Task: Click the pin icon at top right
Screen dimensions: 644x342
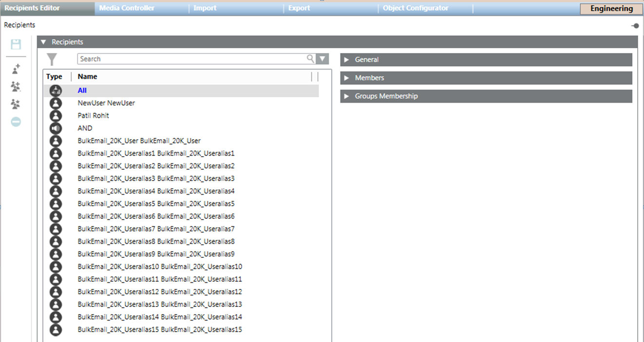Action: [635, 26]
